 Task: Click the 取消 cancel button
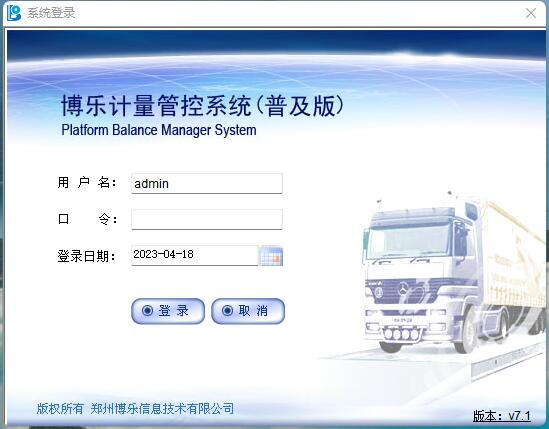[248, 311]
